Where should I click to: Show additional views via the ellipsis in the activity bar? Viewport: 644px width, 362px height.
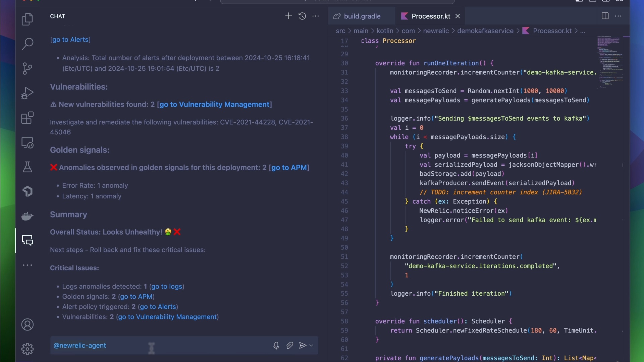click(27, 265)
